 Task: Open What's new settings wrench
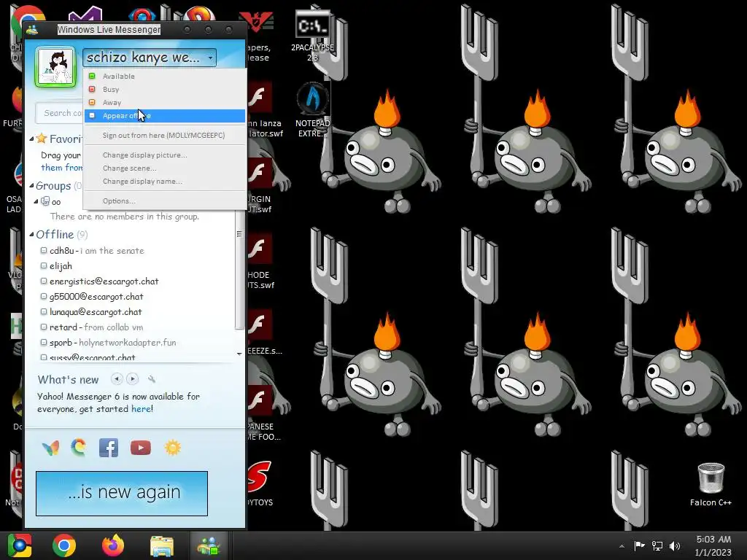point(152,379)
